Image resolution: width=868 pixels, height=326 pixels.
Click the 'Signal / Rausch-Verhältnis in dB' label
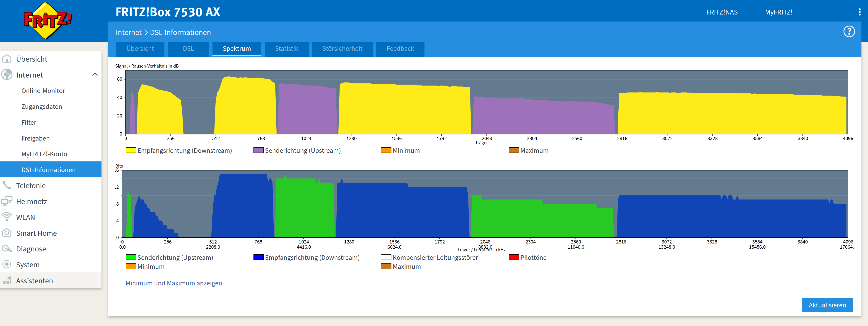pyautogui.click(x=147, y=66)
